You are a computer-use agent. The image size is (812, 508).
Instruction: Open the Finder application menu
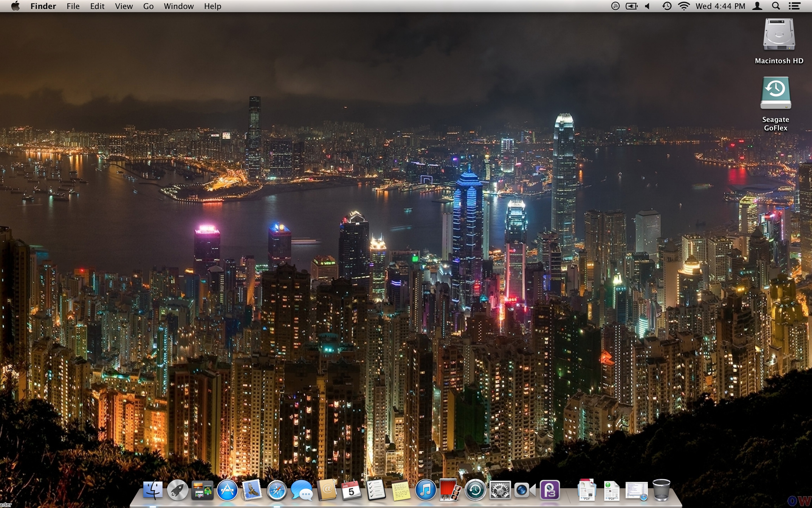43,6
